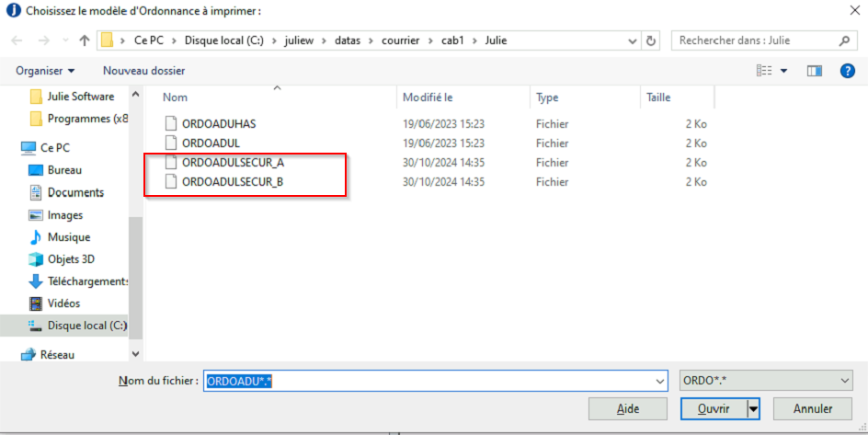Expand the file name history dropdown
This screenshot has width=868, height=435.
(x=660, y=382)
